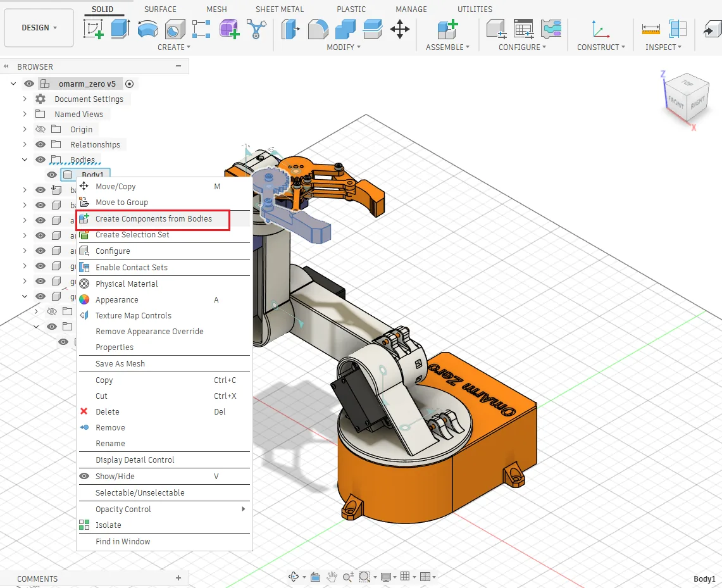Open the MODIFY panel dropdown
This screenshot has height=588, width=722.
tap(344, 47)
